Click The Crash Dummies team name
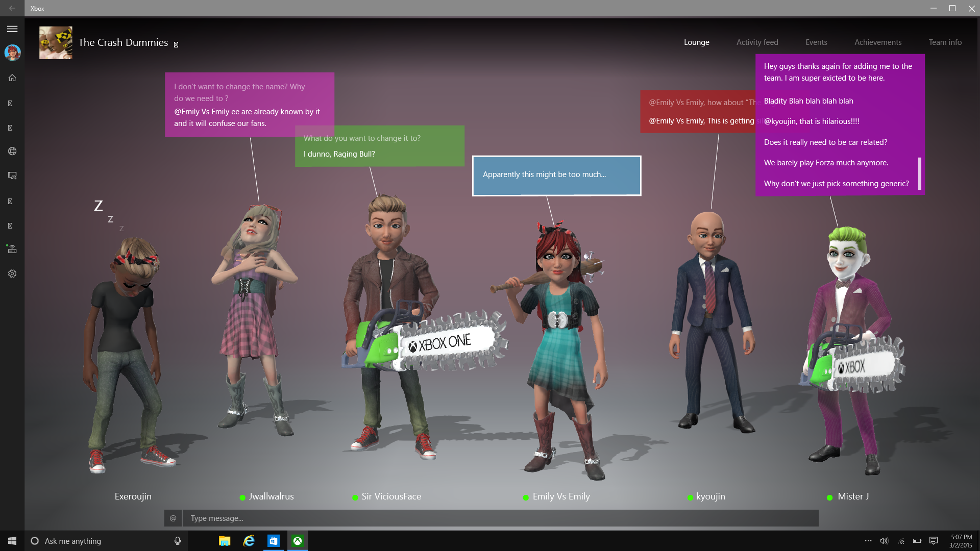The height and width of the screenshot is (551, 980). tap(123, 42)
